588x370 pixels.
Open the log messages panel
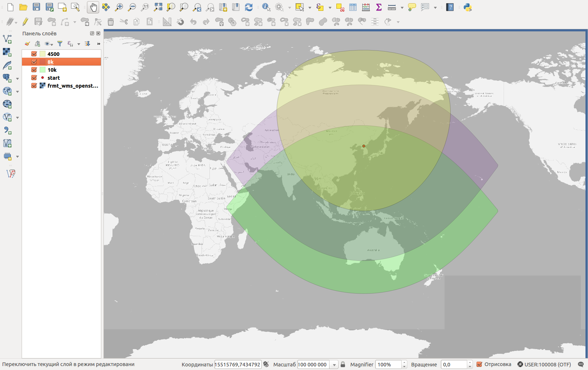tap(580, 364)
